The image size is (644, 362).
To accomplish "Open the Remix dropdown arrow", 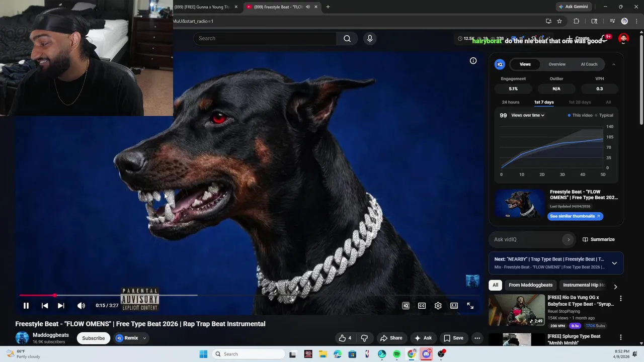I will pos(144,338).
